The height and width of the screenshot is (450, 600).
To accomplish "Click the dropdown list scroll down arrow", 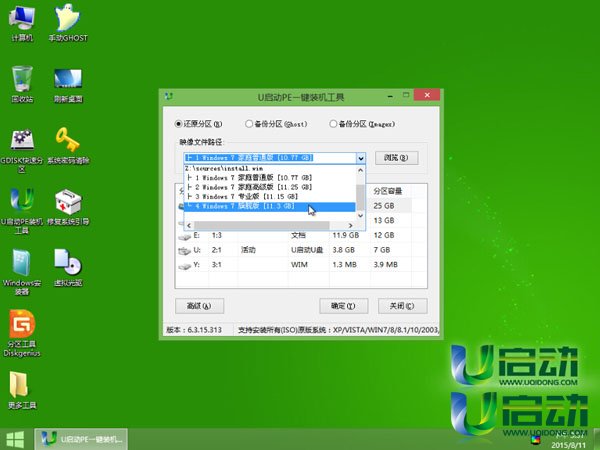I will pos(360,215).
